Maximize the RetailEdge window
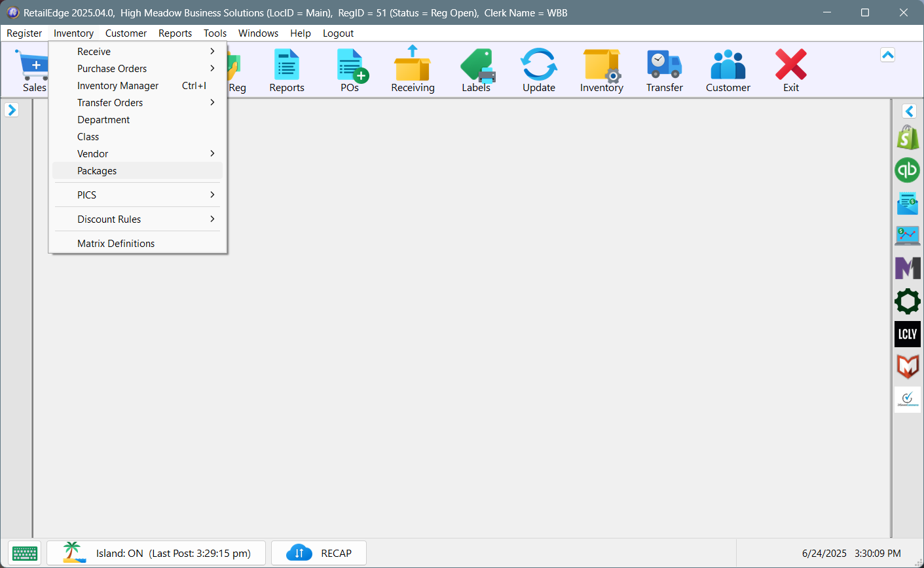Viewport: 924px width, 568px height. [865, 12]
